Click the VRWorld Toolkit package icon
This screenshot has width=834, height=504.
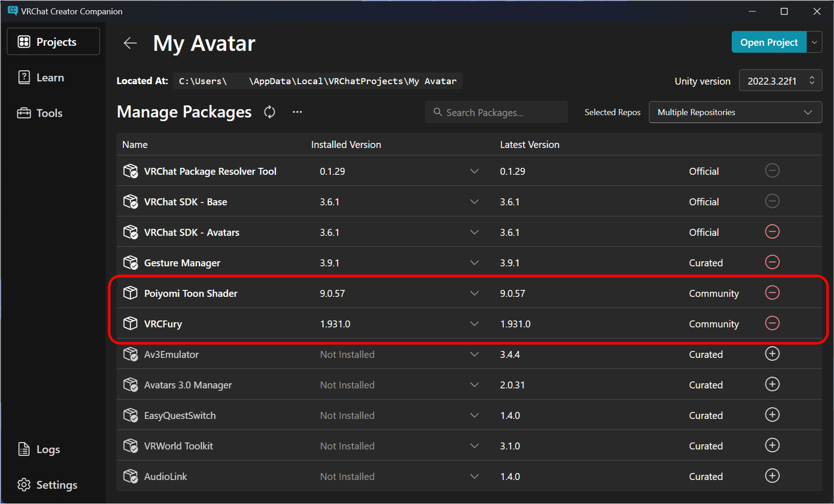click(130, 446)
